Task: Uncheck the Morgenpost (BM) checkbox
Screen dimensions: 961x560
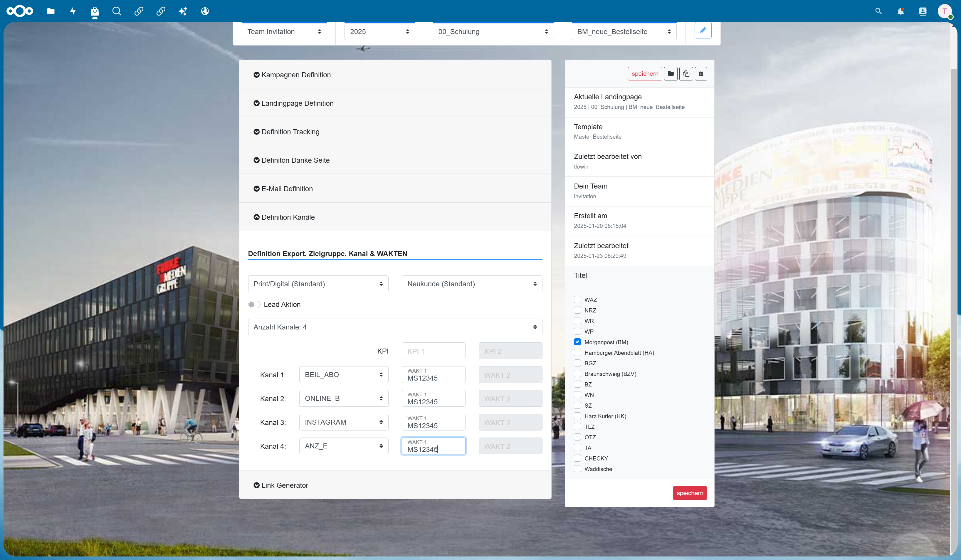Action: pyautogui.click(x=577, y=342)
